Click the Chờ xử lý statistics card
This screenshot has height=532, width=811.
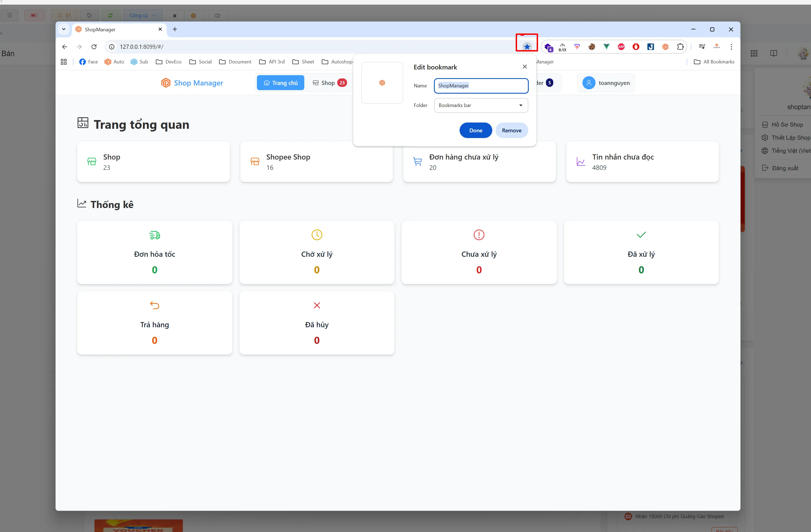317,252
